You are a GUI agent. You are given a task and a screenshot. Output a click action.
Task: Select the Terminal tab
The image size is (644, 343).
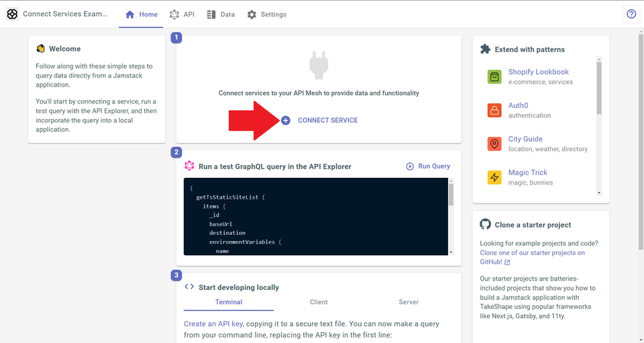(x=229, y=302)
